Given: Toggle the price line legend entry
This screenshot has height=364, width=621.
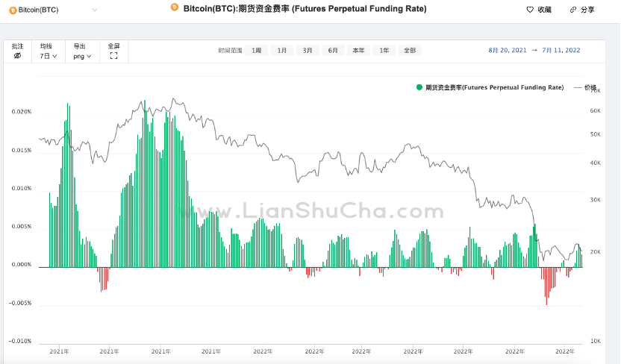Looking at the screenshot, I should pyautogui.click(x=585, y=87).
